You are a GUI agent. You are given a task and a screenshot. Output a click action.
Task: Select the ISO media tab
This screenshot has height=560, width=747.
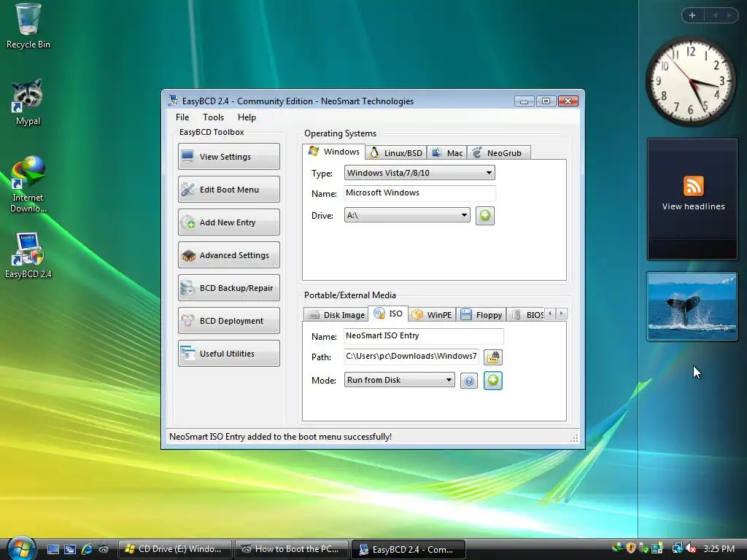tap(388, 314)
